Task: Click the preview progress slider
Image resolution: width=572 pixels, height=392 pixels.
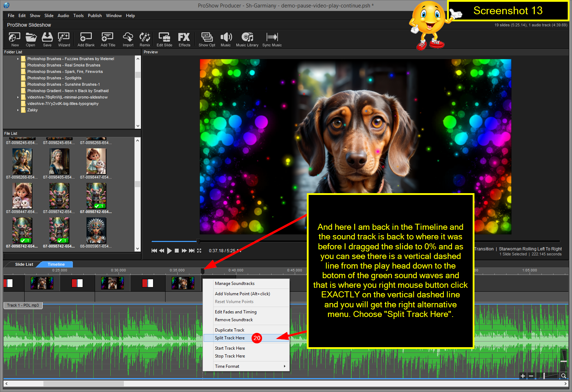Action: tap(198, 241)
